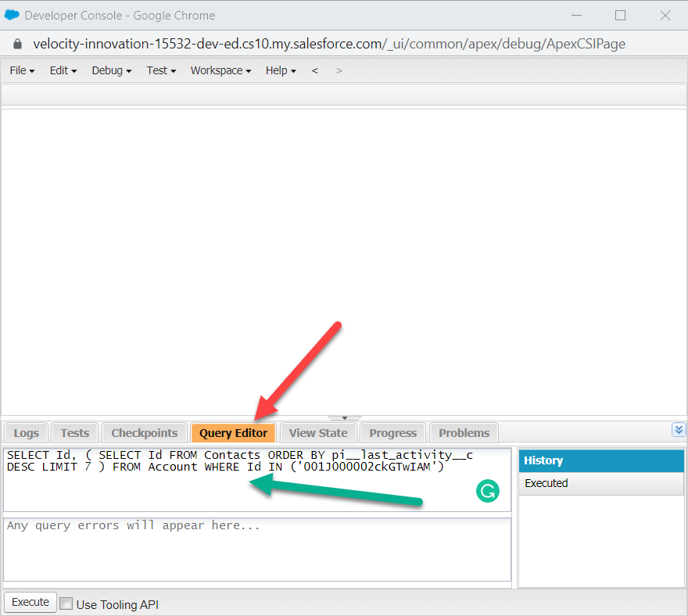
Task: Run the query with Execute button
Action: [30, 602]
